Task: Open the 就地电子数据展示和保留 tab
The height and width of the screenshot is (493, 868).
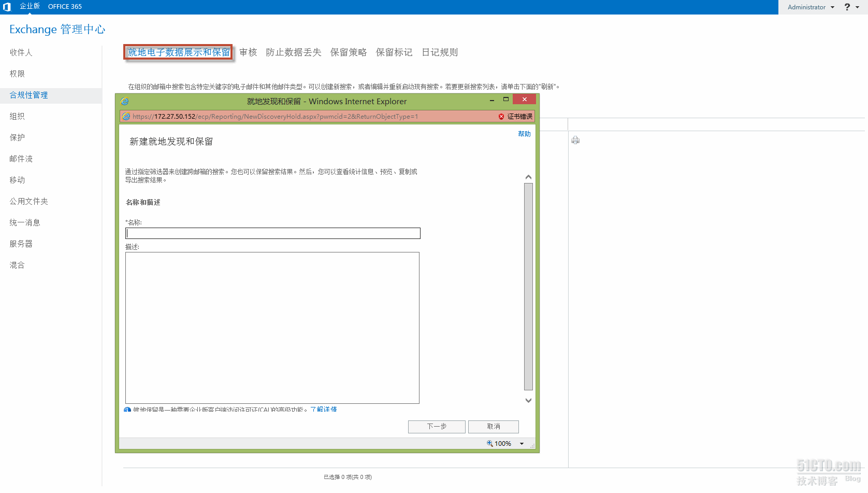Action: (x=179, y=52)
